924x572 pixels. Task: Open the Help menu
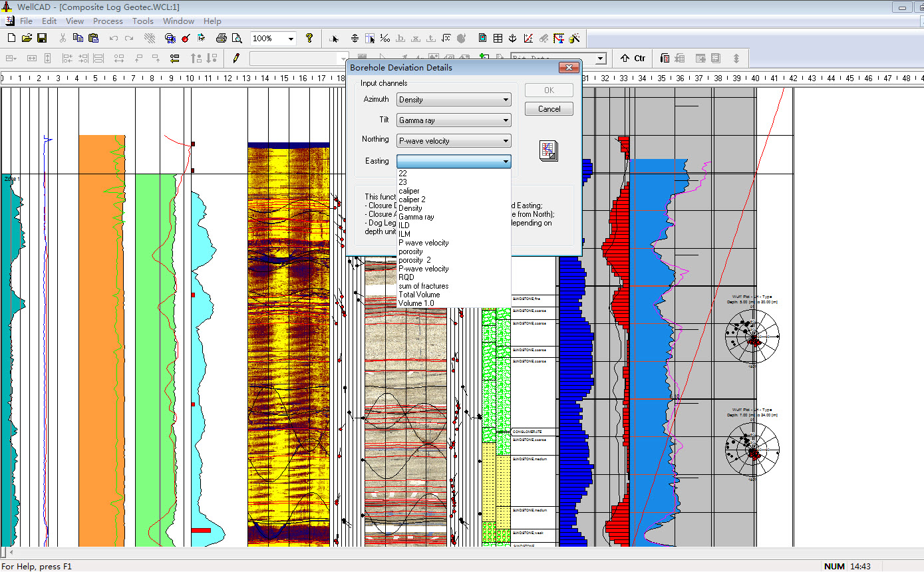coord(212,21)
